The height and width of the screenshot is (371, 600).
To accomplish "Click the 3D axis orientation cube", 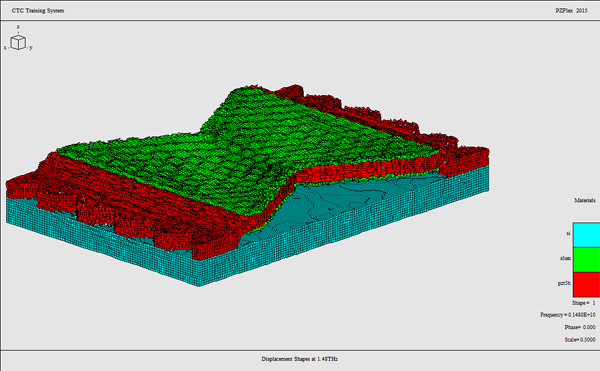I will [18, 42].
